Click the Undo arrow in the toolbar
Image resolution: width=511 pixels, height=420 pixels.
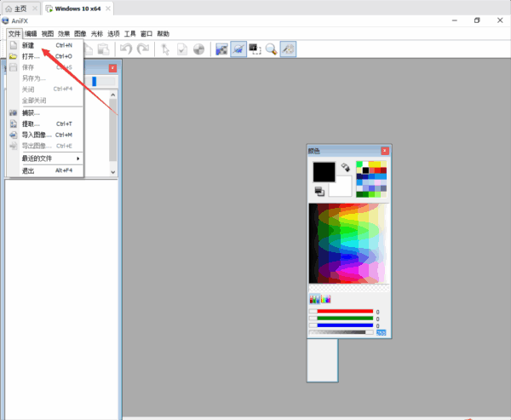[x=126, y=50]
